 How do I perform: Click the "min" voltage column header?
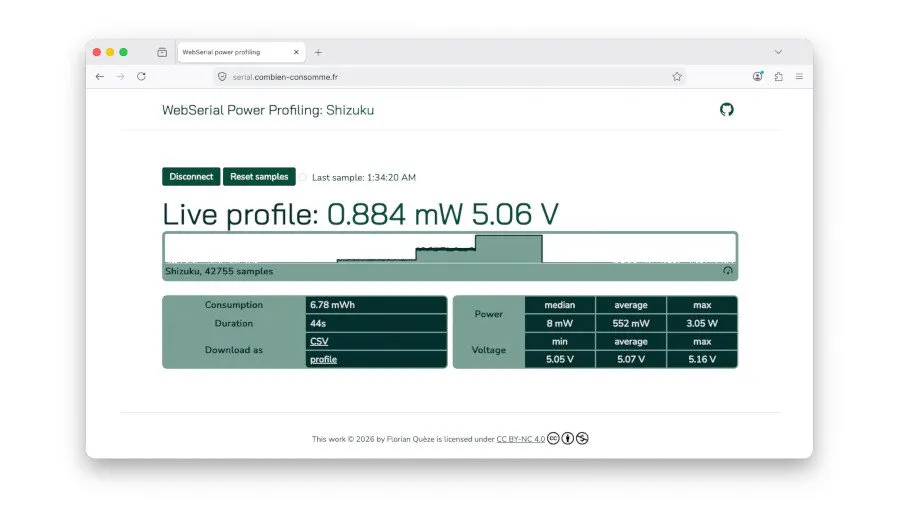[x=560, y=342]
